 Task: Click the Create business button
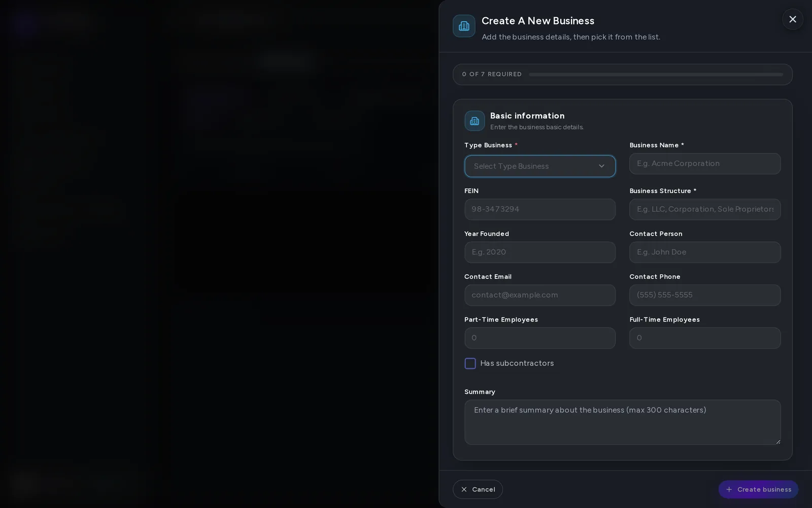coord(758,489)
